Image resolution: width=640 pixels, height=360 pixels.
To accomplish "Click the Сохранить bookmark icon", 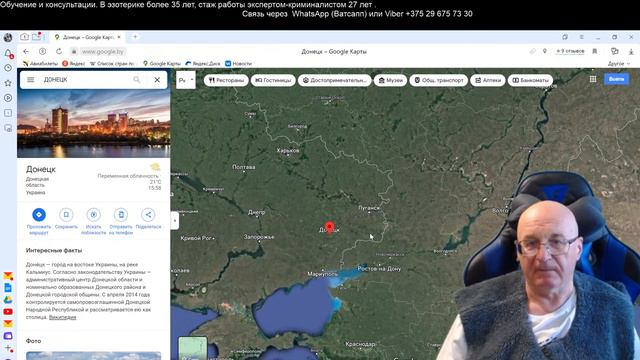I will tap(66, 215).
